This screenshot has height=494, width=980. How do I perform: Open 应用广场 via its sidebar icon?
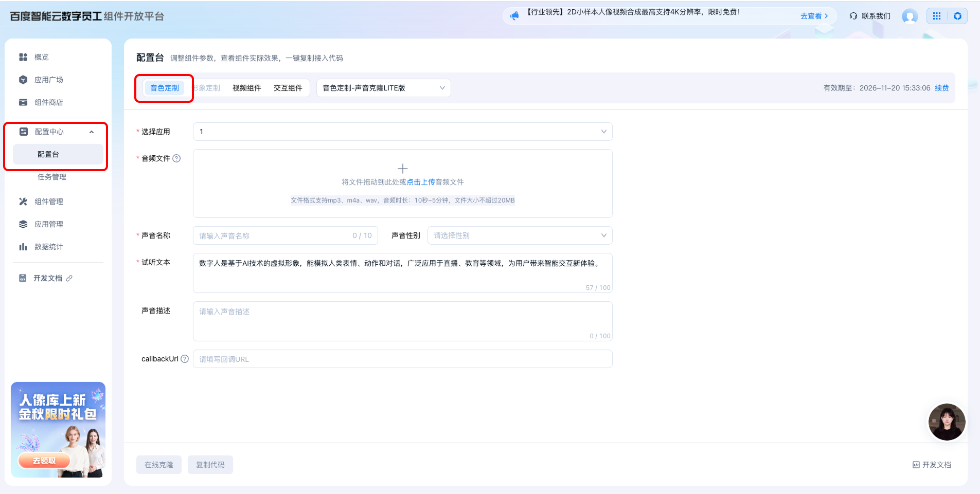(x=23, y=80)
